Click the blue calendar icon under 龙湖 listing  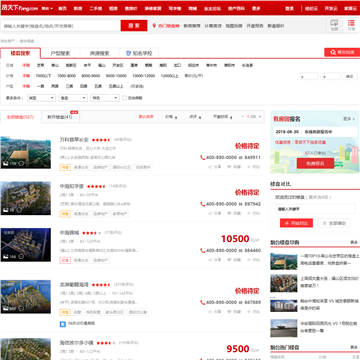[x=63, y=324]
